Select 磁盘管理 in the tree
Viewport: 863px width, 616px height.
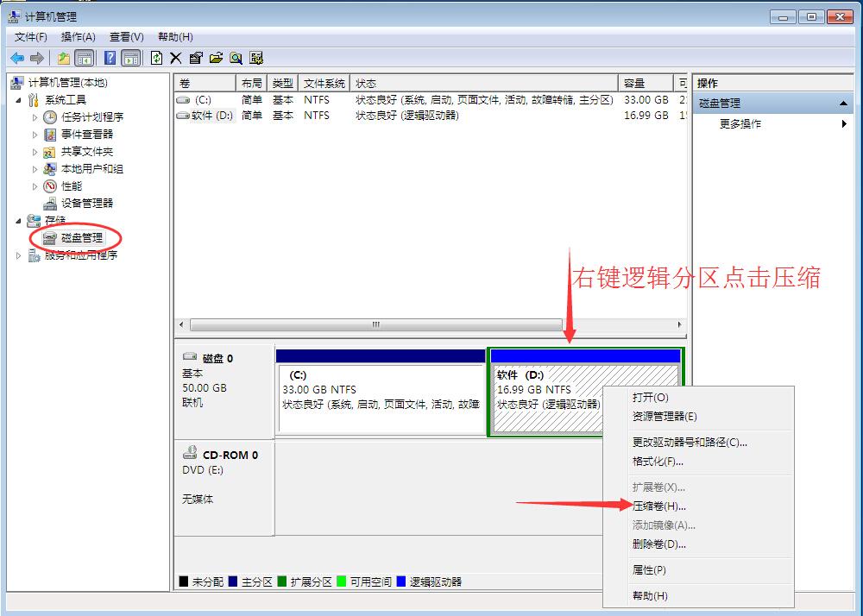tap(81, 238)
